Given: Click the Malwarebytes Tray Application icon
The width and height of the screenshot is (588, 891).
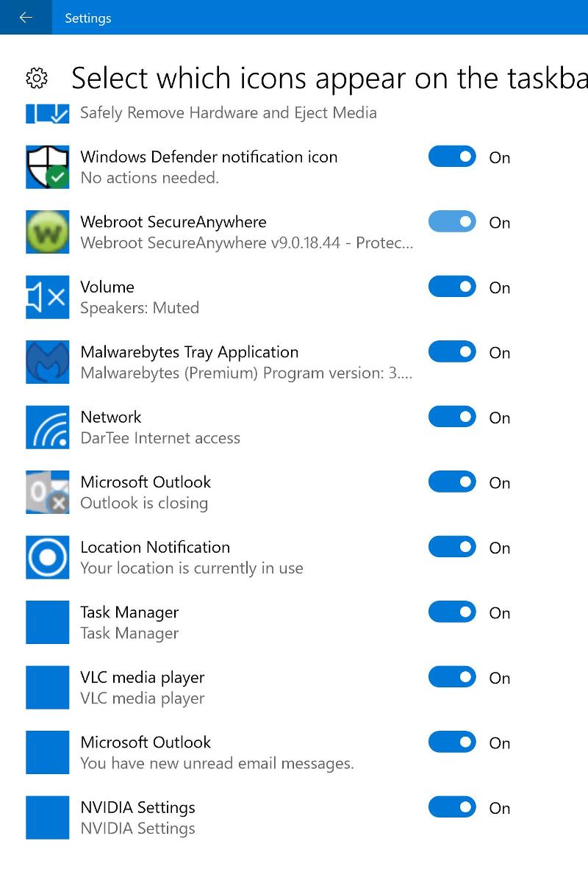Looking at the screenshot, I should [48, 362].
